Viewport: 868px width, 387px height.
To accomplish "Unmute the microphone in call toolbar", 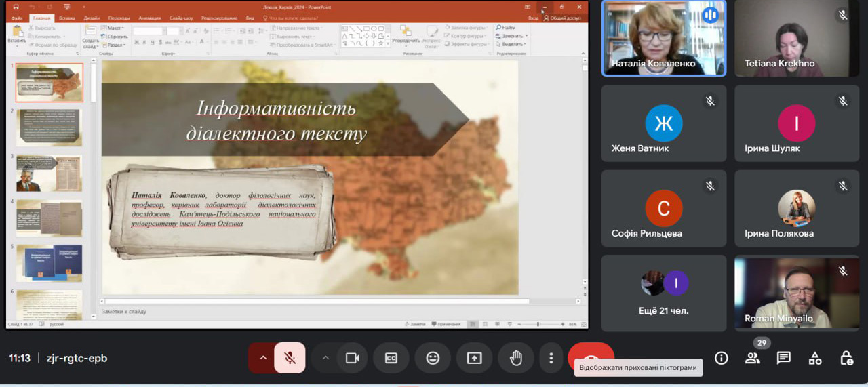I will [x=290, y=359].
